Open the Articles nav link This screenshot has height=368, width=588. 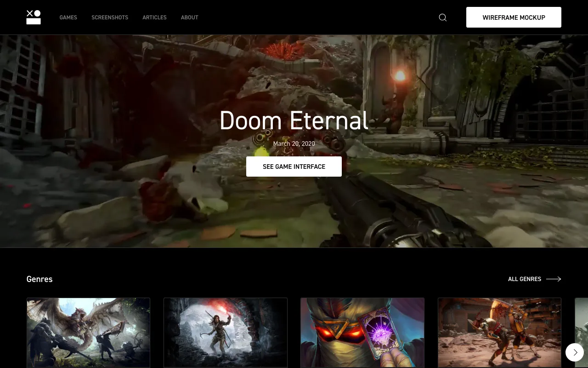(x=154, y=17)
